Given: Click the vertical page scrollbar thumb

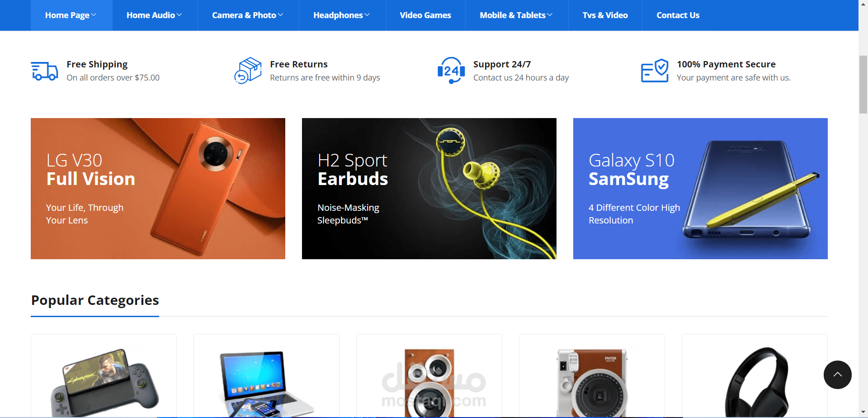Looking at the screenshot, I should tap(863, 84).
